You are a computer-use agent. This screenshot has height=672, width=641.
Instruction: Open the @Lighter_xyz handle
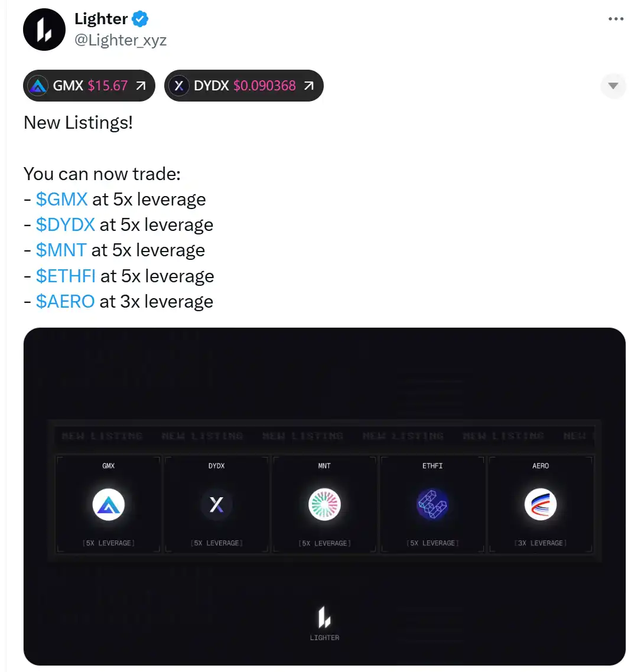121,40
